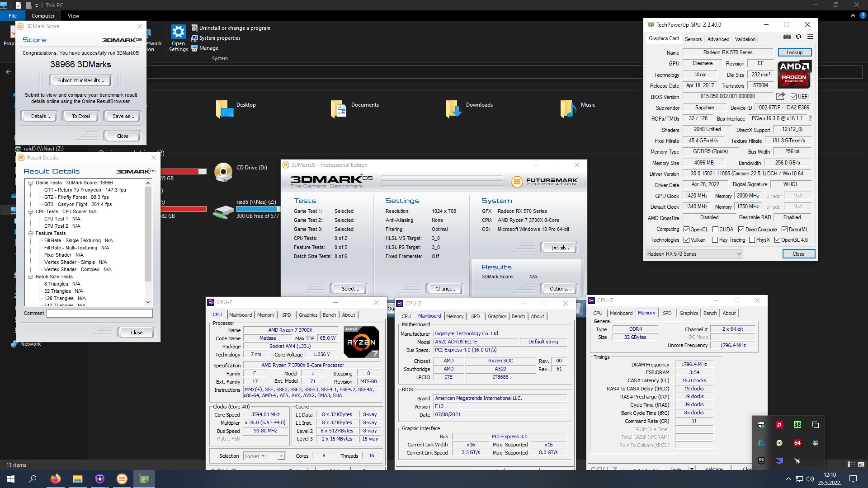Toggle the PhysX checkbox
Screen dimensions: 868x488
[x=752, y=240]
